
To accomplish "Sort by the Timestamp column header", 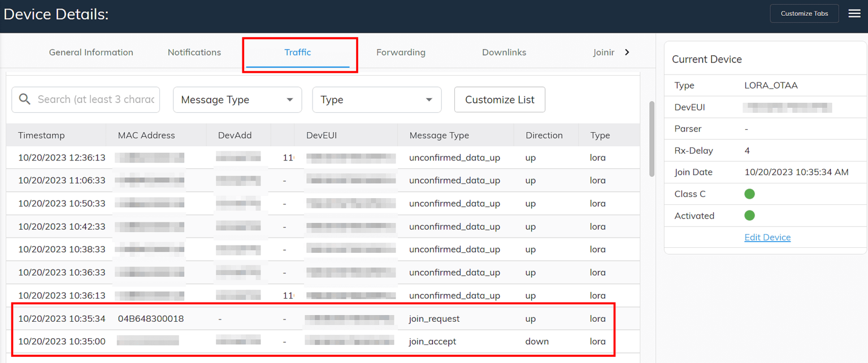I will point(41,135).
